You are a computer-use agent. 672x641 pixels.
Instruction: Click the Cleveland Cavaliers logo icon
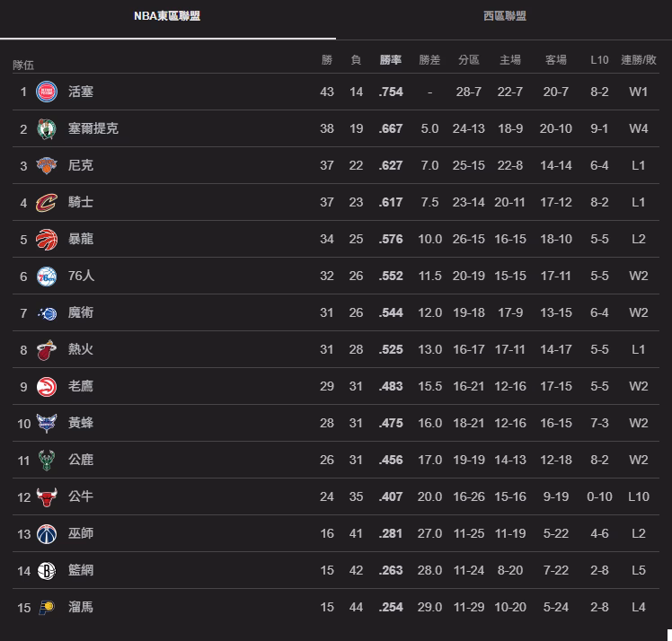click(x=47, y=202)
